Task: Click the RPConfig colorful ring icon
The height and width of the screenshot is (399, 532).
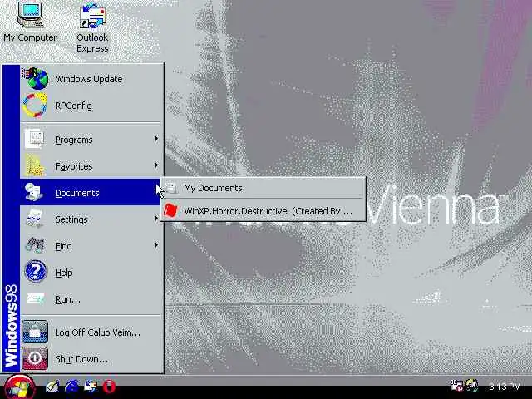Action: tap(35, 106)
